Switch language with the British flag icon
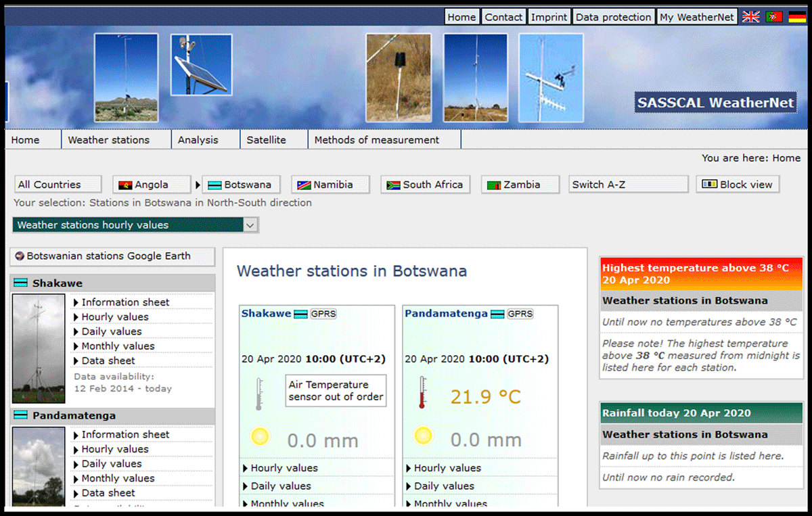 click(x=750, y=17)
